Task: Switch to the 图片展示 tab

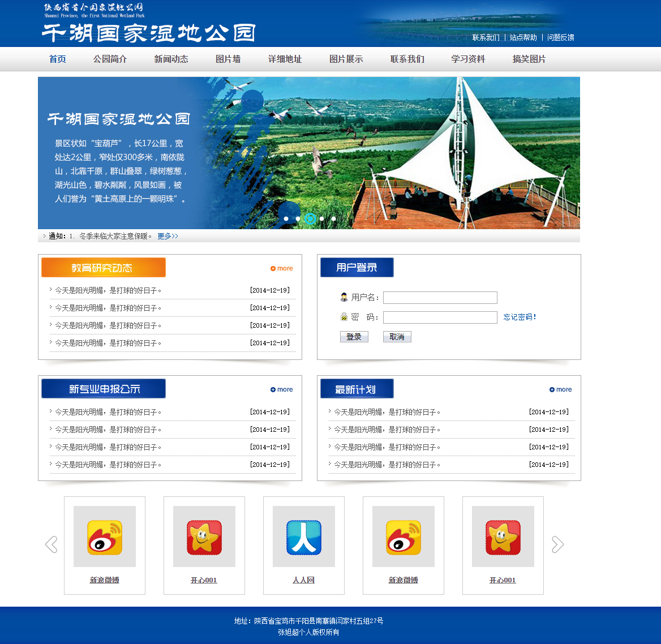Action: [346, 58]
